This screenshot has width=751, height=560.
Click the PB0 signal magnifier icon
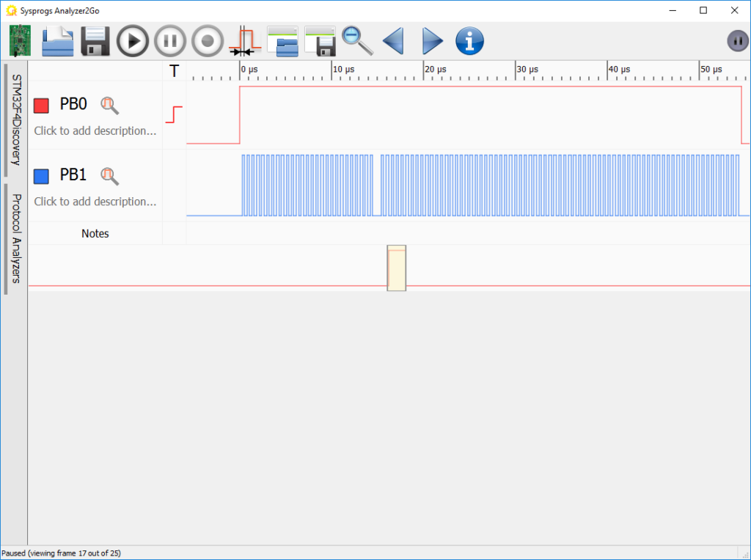pos(110,106)
